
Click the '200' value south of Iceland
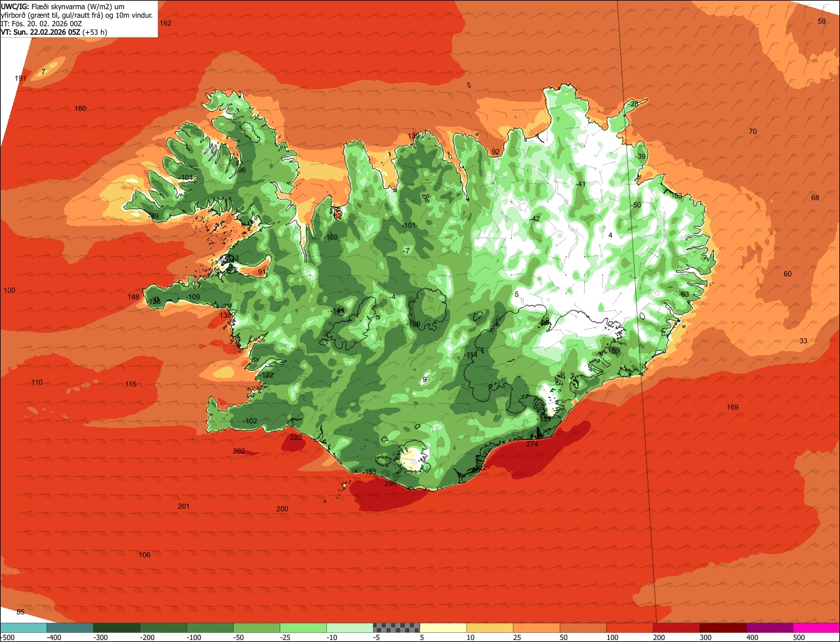pos(282,509)
